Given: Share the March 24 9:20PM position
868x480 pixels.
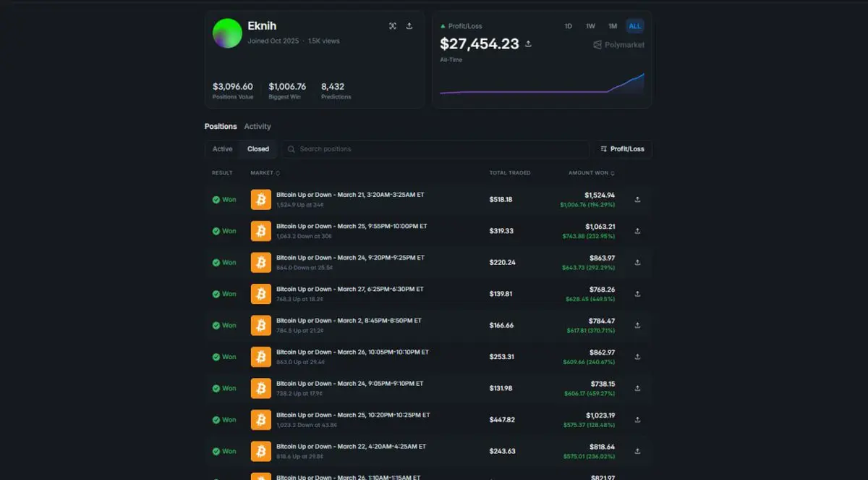Looking at the screenshot, I should tap(637, 263).
